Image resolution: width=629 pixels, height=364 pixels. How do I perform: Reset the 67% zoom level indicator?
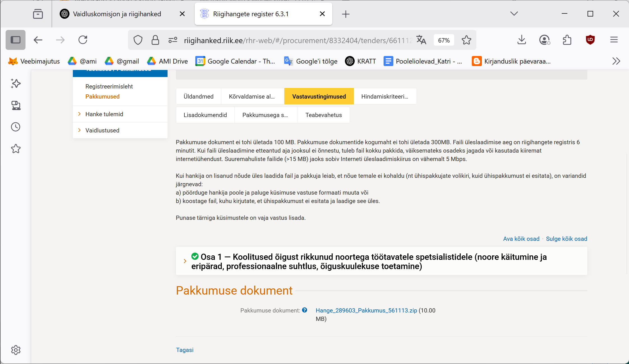(444, 40)
